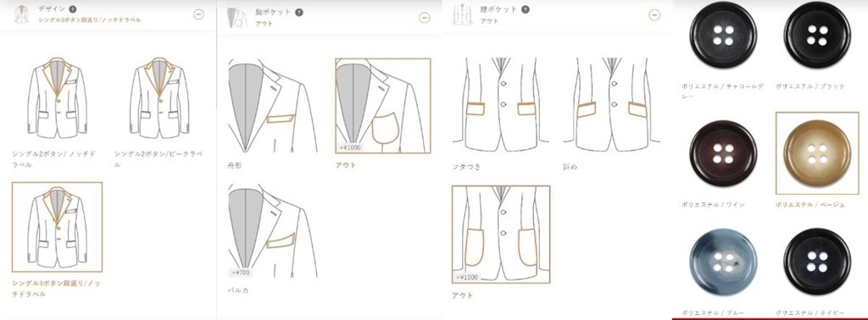Click the ポリエステル / ブラック label
Image resolution: width=868 pixels, height=320 pixels.
point(810,86)
